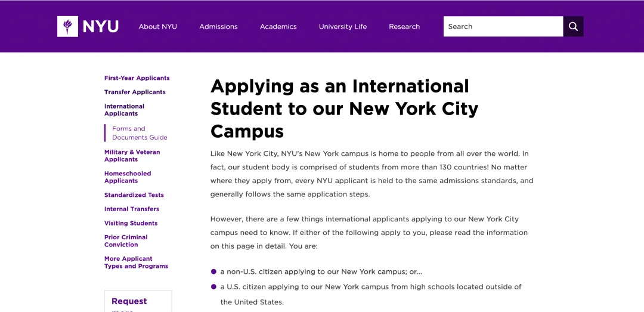This screenshot has width=644, height=312.
Task: Open the Research menu
Action: click(404, 26)
